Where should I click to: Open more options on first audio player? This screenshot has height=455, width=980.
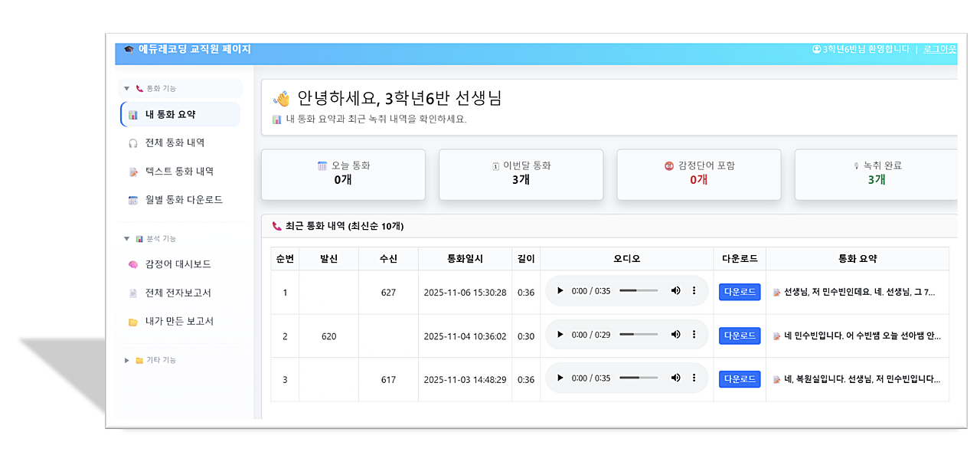click(x=694, y=291)
